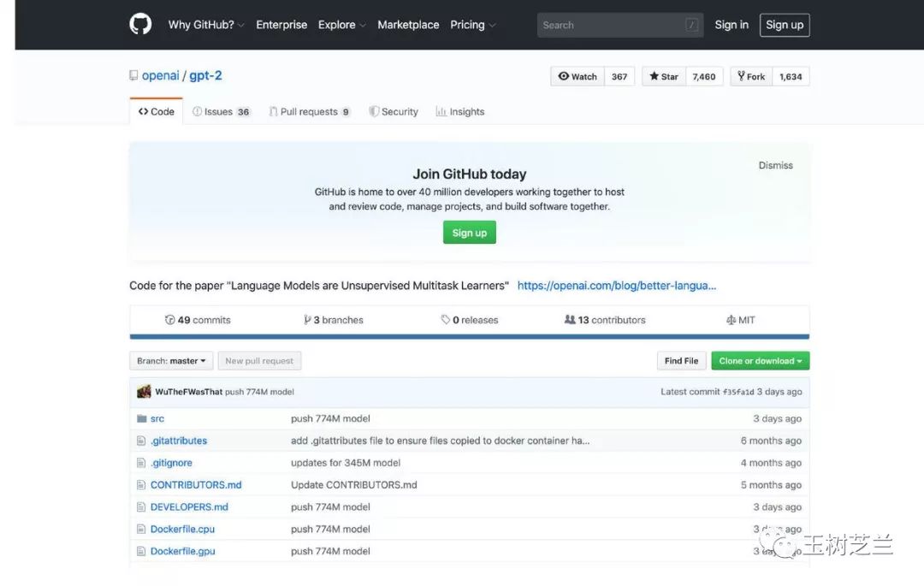Screen dimensions: 924x586
Task: Open the CONTRIBUTORS.md file
Action: pyautogui.click(x=196, y=485)
